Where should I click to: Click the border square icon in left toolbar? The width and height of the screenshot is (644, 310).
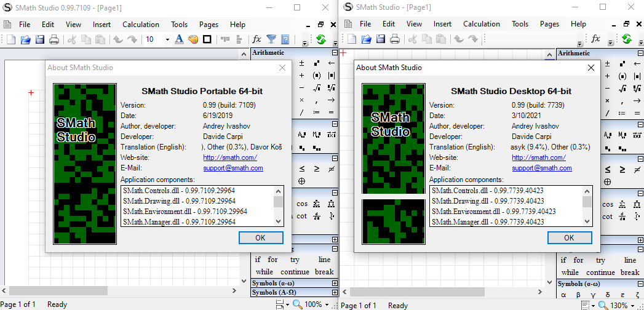tap(207, 39)
